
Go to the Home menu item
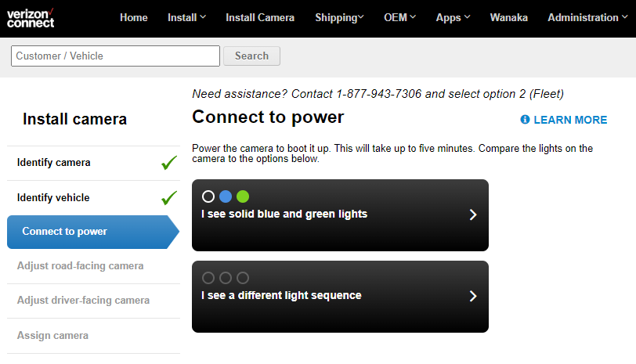(133, 17)
